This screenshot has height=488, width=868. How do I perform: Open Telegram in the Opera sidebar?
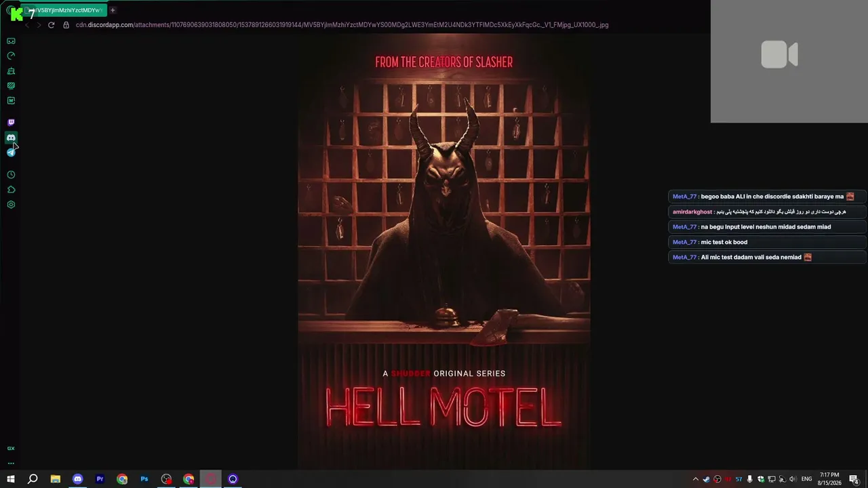tap(11, 152)
